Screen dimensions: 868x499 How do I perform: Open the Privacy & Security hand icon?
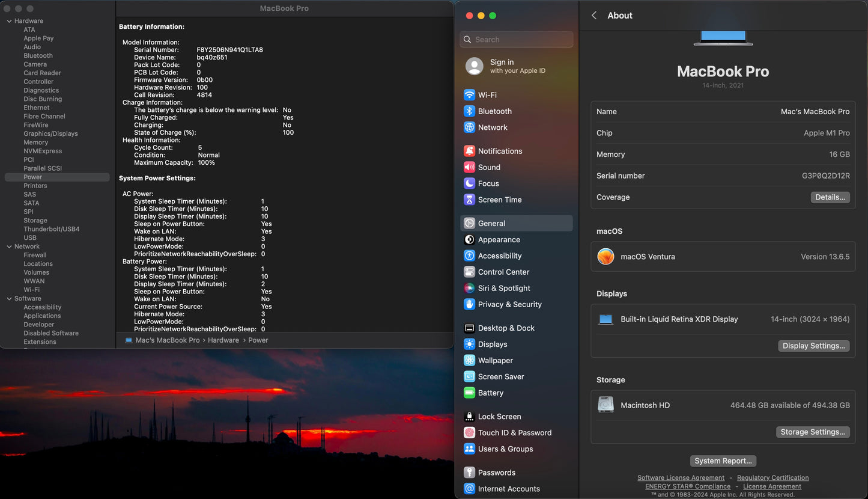(x=469, y=304)
